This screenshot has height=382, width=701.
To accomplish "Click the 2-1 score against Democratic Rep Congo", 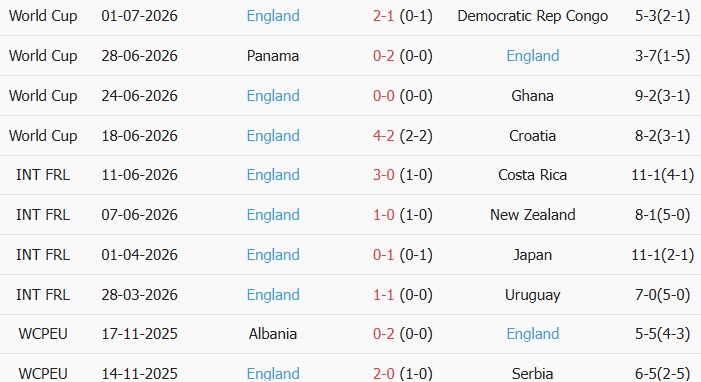I will (x=383, y=16).
